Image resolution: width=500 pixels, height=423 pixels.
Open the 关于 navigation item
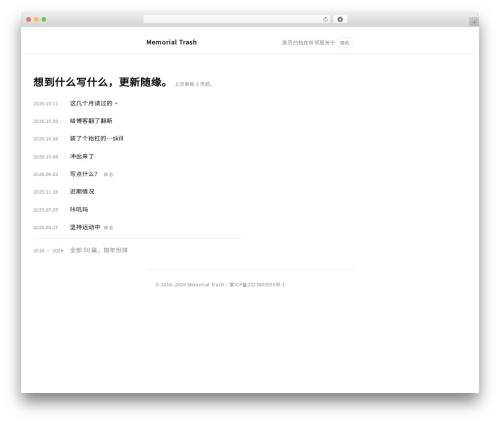coord(330,43)
